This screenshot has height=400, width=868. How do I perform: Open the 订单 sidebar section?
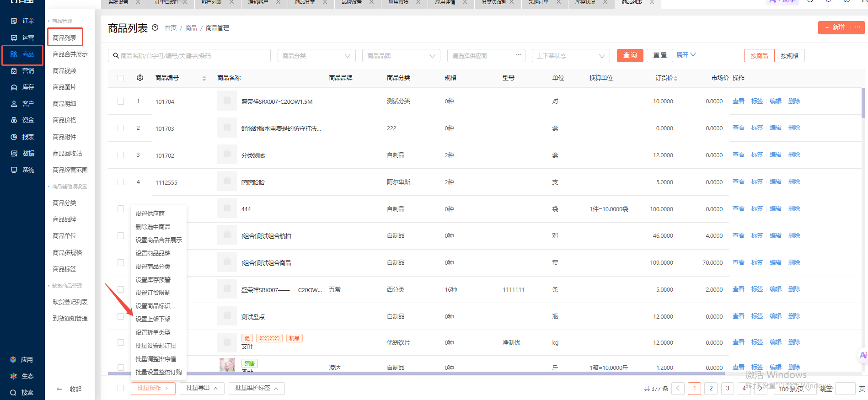(22, 21)
